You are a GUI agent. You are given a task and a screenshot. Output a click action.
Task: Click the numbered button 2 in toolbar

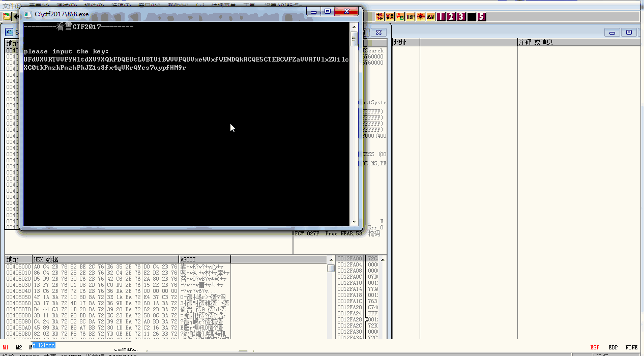click(451, 17)
